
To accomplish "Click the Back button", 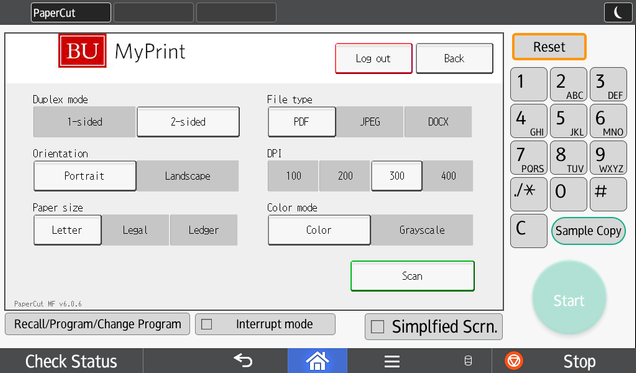I will pos(454,58).
